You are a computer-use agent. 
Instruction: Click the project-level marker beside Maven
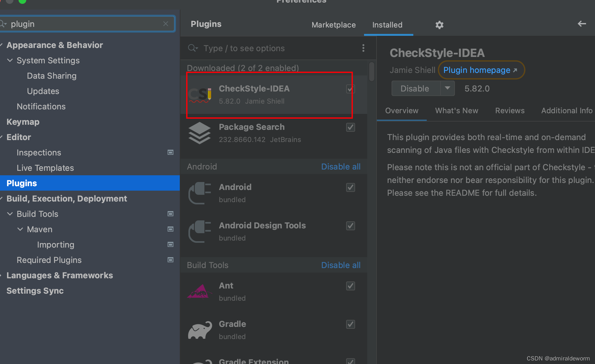[171, 229]
